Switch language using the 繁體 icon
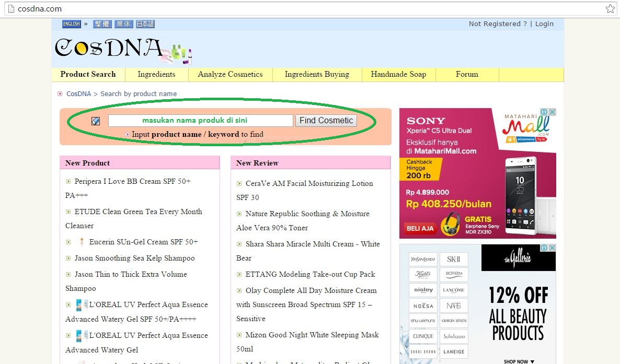 click(x=102, y=24)
